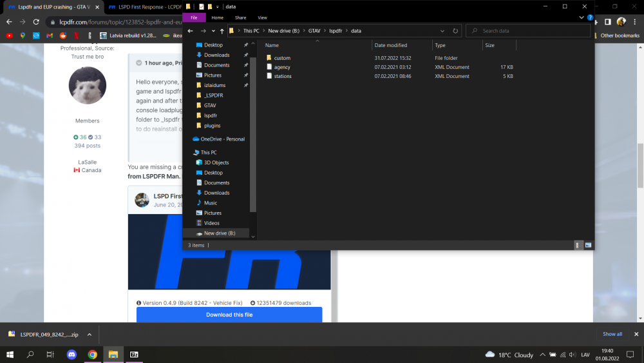This screenshot has height=363, width=644.
Task: Open the Share ribbon tab
Action: point(240,17)
